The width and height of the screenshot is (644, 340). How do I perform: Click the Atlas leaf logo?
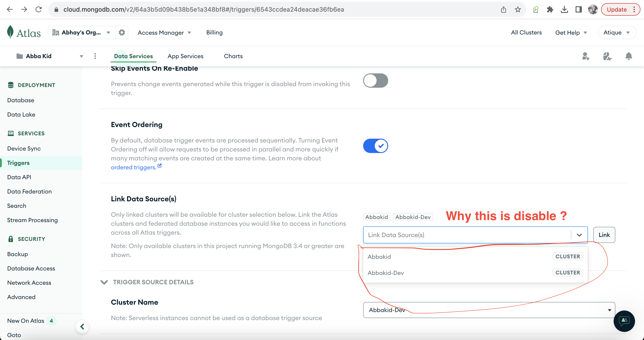coord(10,32)
